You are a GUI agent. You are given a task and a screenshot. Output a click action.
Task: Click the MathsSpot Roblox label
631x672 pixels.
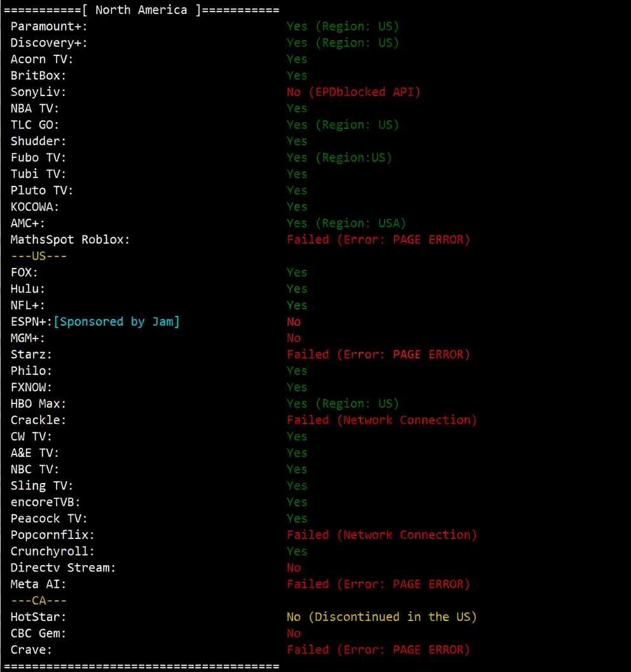point(70,239)
